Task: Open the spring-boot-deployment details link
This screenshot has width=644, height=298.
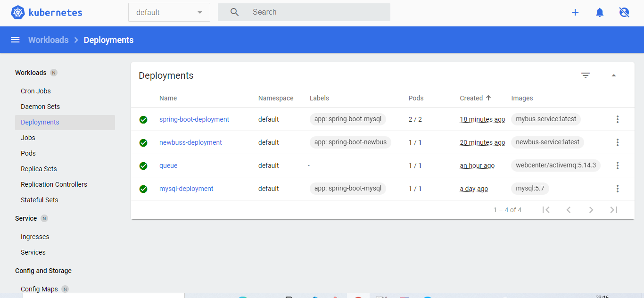Action: coord(194,119)
